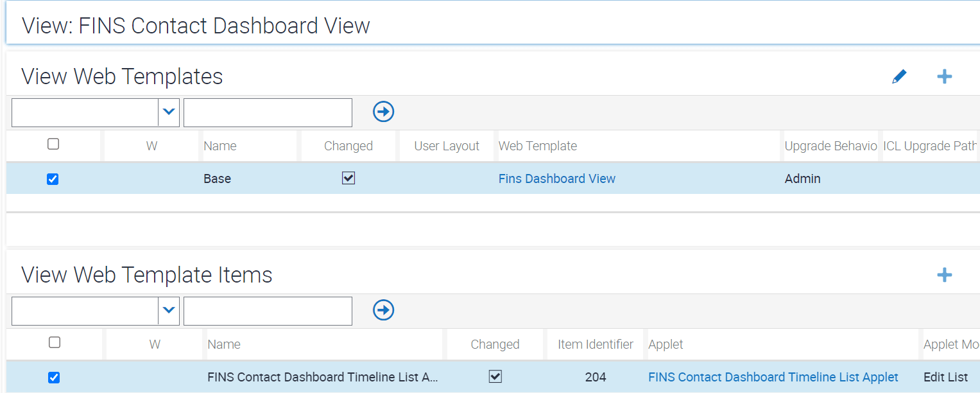
Task: Click the execute query arrow in View Web Templates
Action: pyautogui.click(x=383, y=111)
